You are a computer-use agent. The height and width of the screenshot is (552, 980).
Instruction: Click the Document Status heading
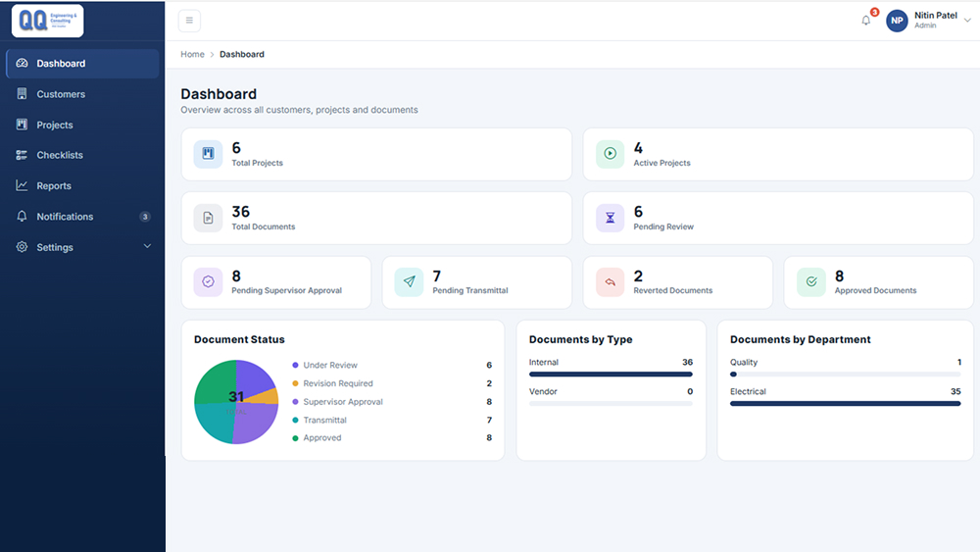(239, 339)
